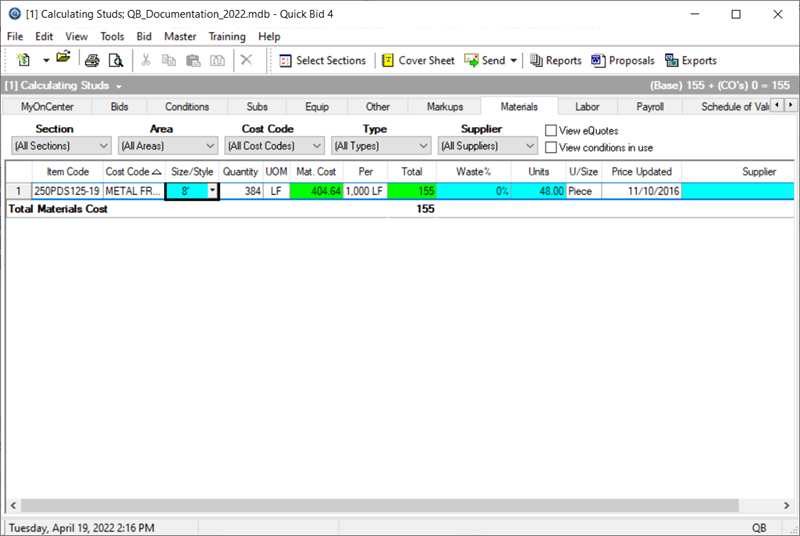Open the Master menu
Image resolution: width=800 pixels, height=536 pixels.
click(180, 37)
